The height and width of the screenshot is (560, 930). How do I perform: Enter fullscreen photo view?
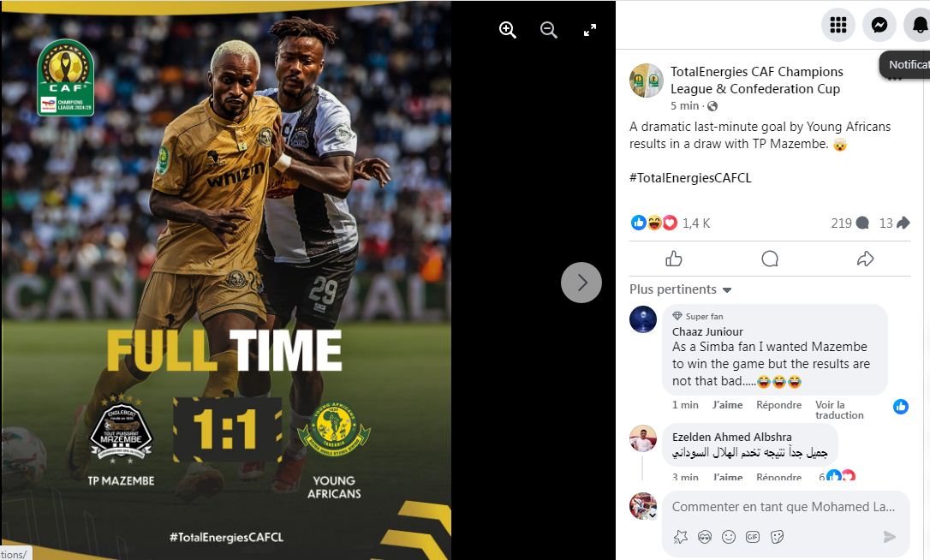click(x=589, y=30)
